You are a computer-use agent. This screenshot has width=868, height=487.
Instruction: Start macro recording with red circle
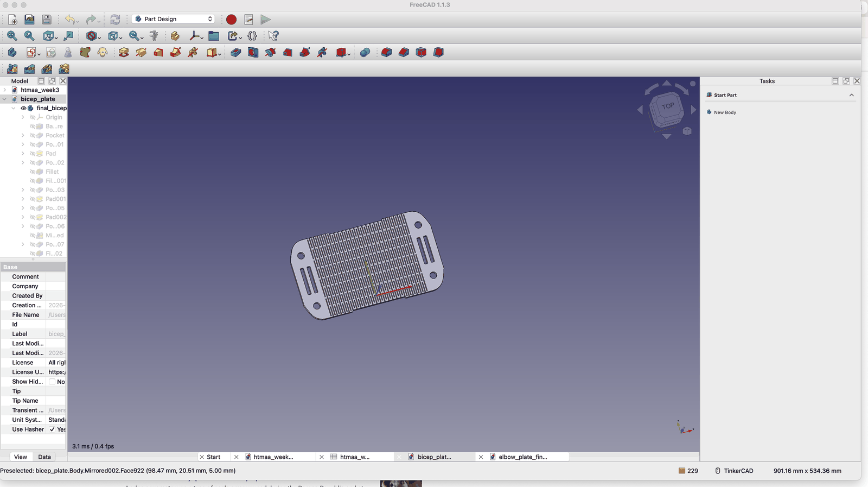[232, 20]
